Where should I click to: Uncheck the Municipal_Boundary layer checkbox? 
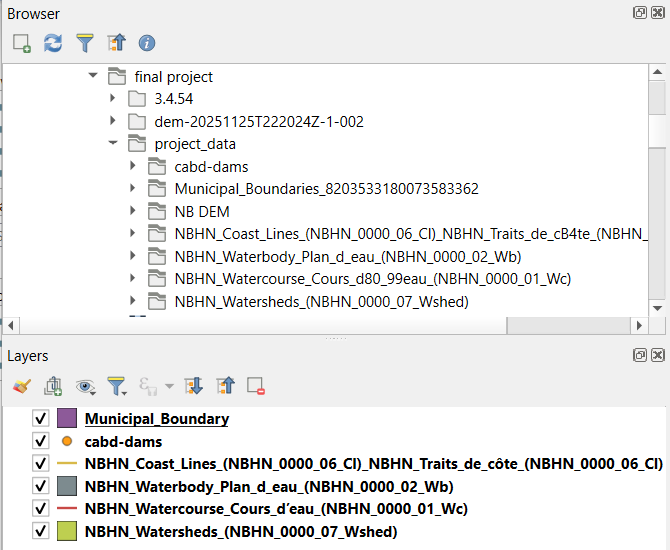click(41, 419)
